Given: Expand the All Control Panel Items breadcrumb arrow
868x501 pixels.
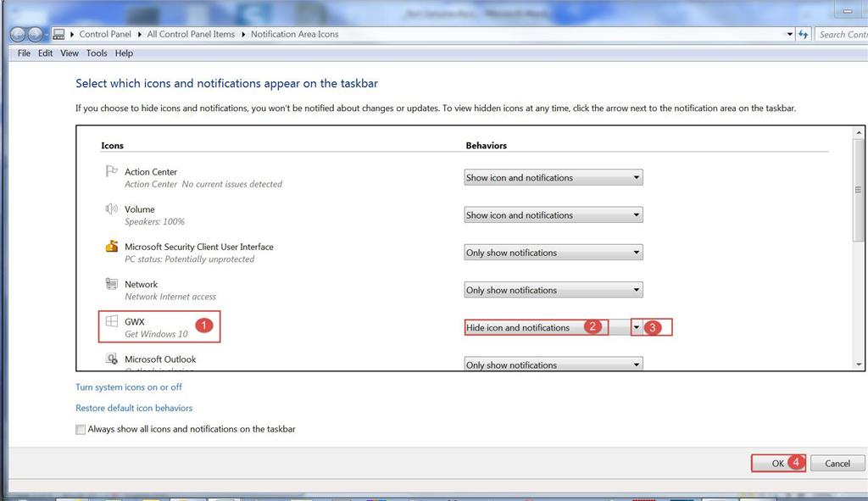Looking at the screenshot, I should point(243,34).
